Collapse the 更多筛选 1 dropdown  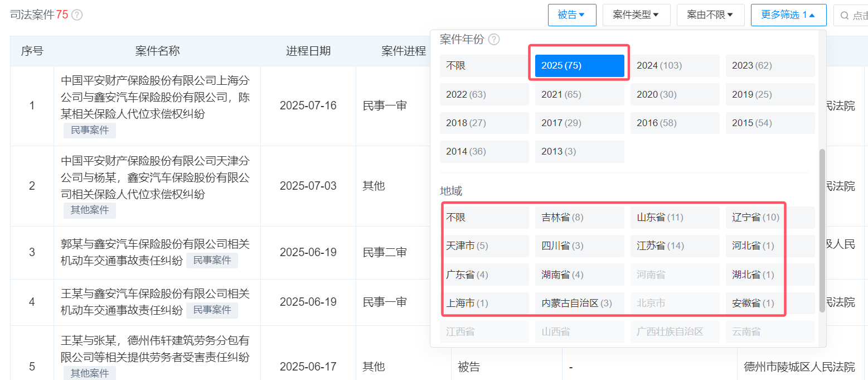(x=788, y=15)
